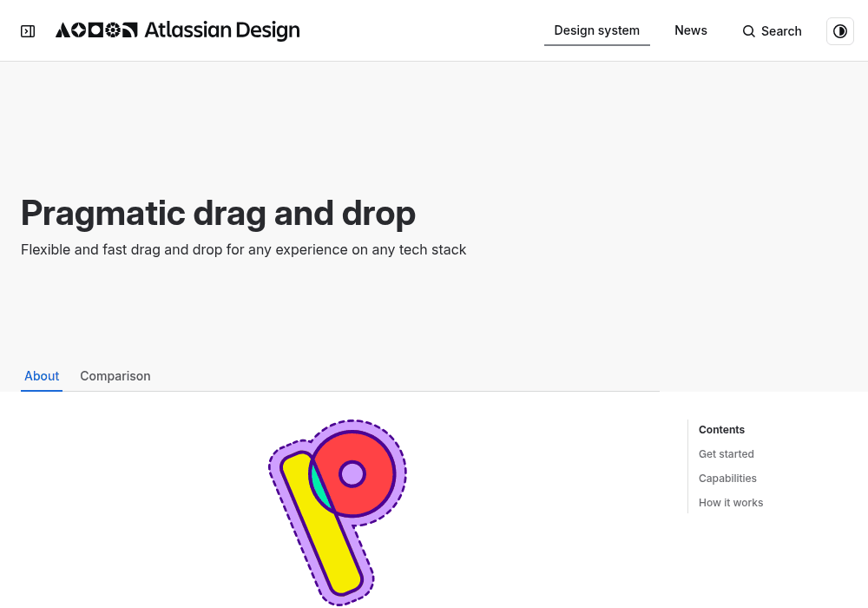Select the About tab

coord(42,376)
